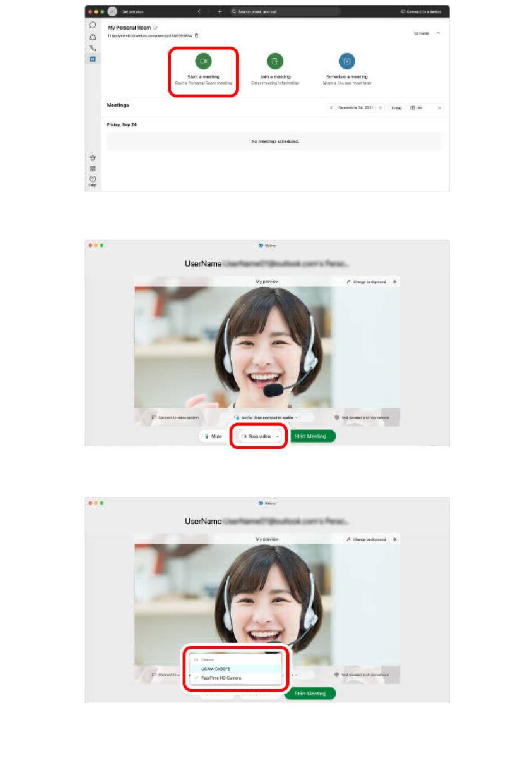This screenshot has width=532, height=772.
Task: Click the 'No meetings scheduled.' message
Action: [x=275, y=142]
